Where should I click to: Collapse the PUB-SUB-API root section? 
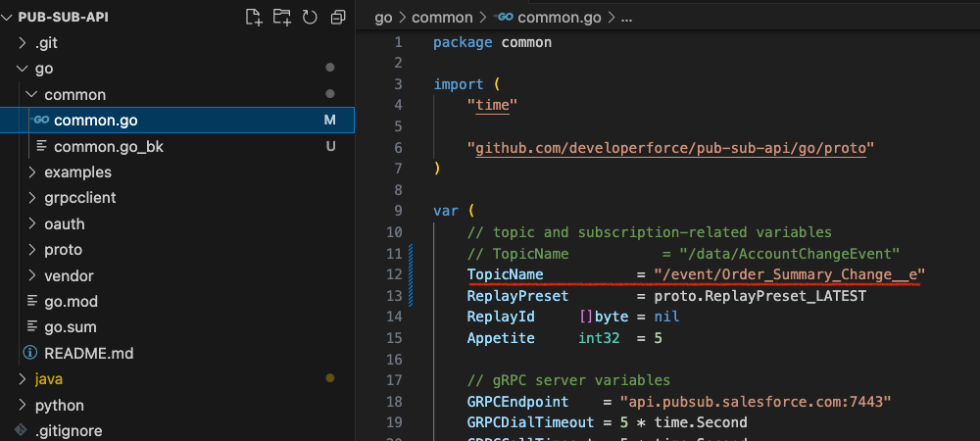(8, 18)
